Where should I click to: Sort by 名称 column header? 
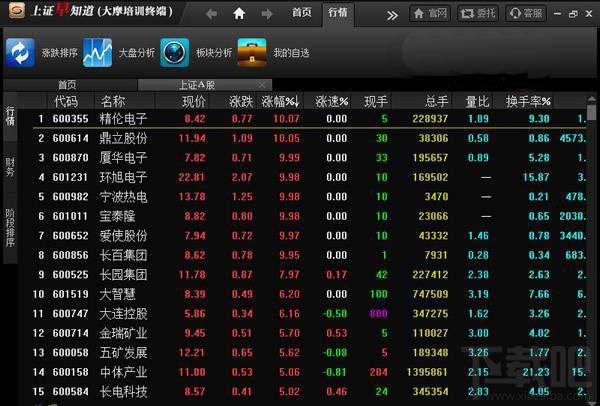(113, 102)
